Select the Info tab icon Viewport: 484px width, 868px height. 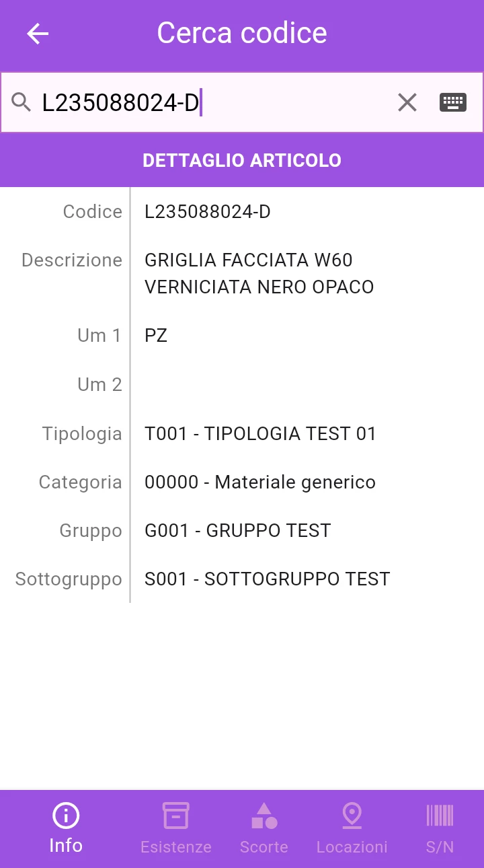coord(66,816)
